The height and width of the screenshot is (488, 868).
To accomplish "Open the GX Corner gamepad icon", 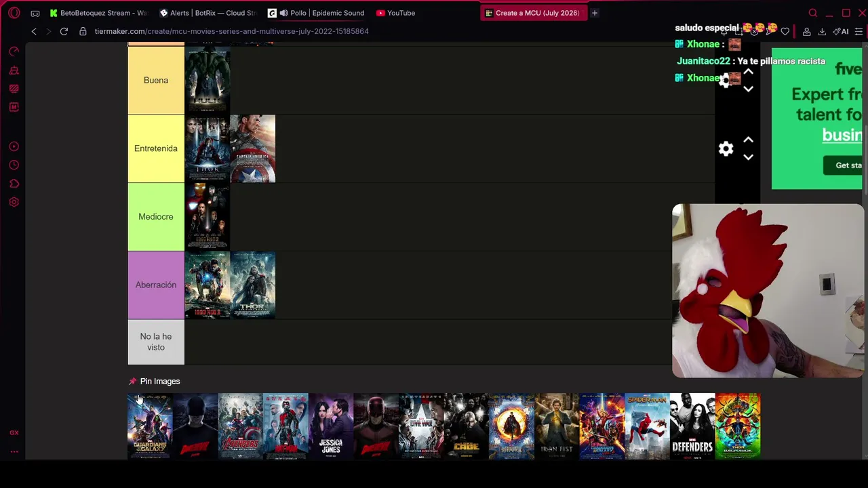I will 35,13.
